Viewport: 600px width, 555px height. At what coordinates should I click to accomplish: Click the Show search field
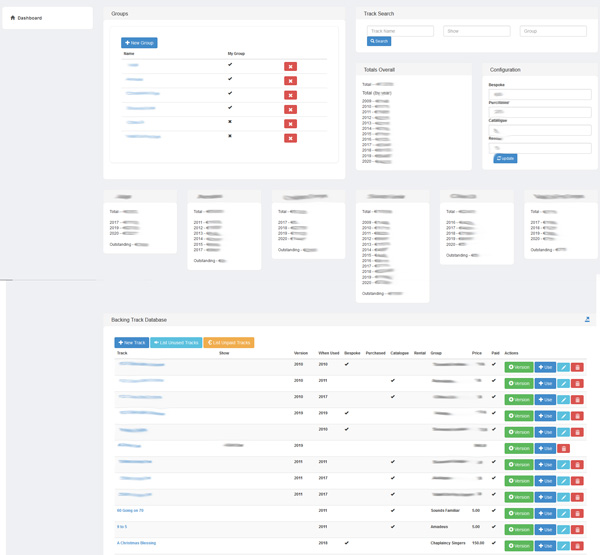(x=476, y=31)
